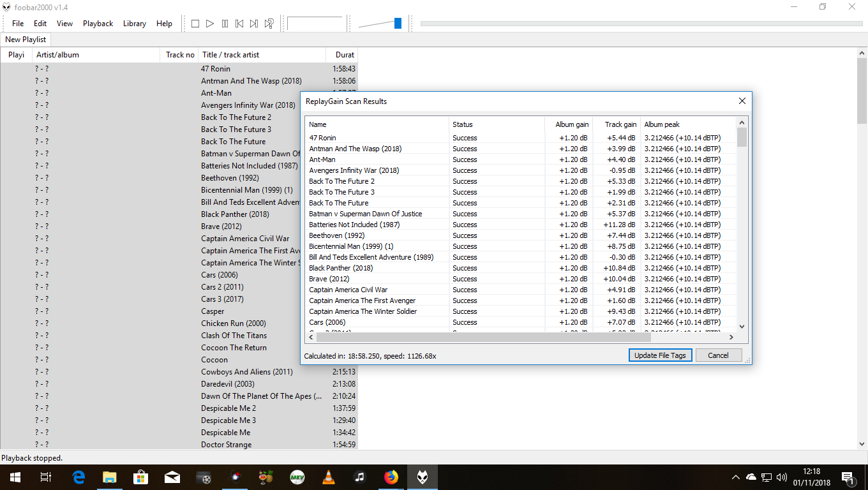This screenshot has width=868, height=490.
Task: Open the system tray volume control
Action: pyautogui.click(x=782, y=477)
